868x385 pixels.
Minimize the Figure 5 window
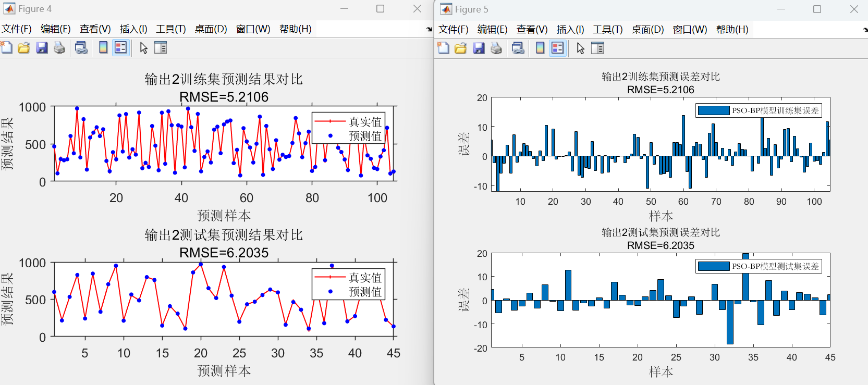[x=781, y=9]
